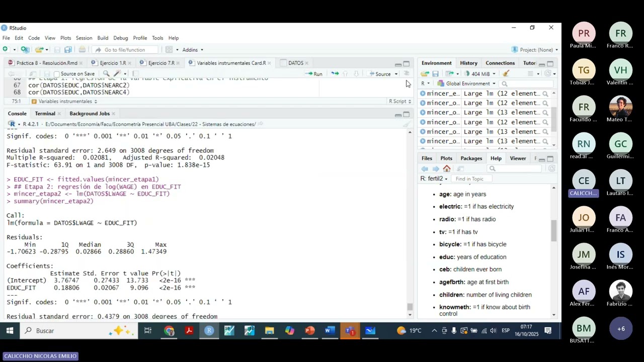
Task: Save all open documents
Action: click(68, 49)
